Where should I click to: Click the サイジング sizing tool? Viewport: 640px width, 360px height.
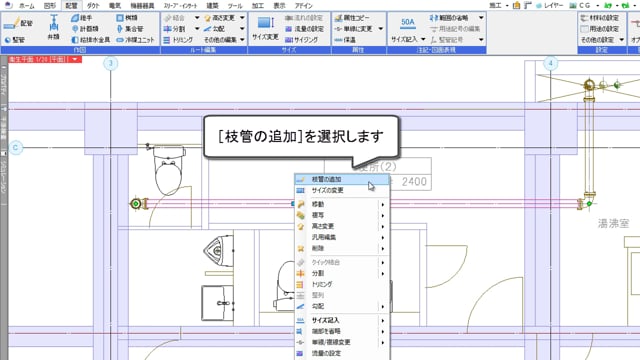(302, 40)
